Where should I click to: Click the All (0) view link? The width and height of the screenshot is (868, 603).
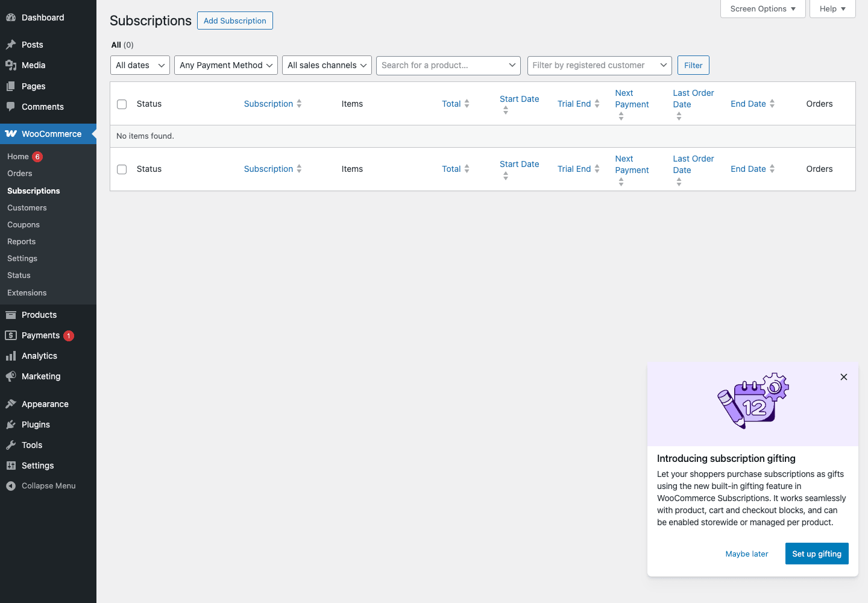(x=122, y=45)
